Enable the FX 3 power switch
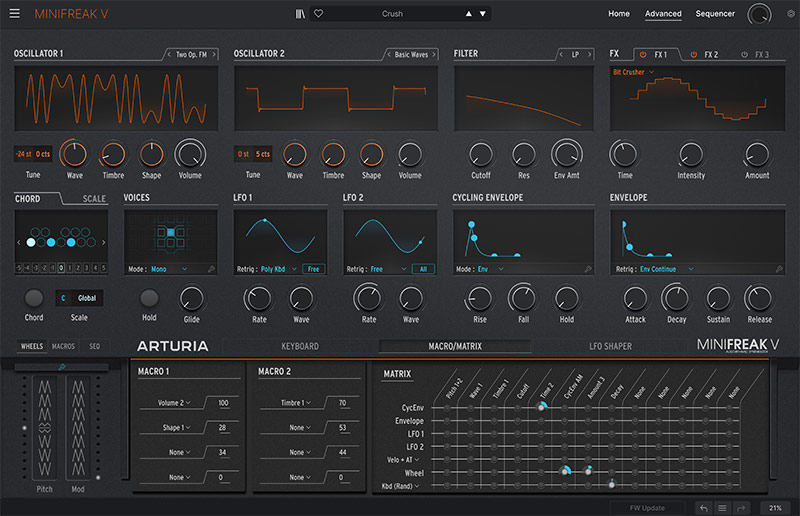 (x=745, y=54)
